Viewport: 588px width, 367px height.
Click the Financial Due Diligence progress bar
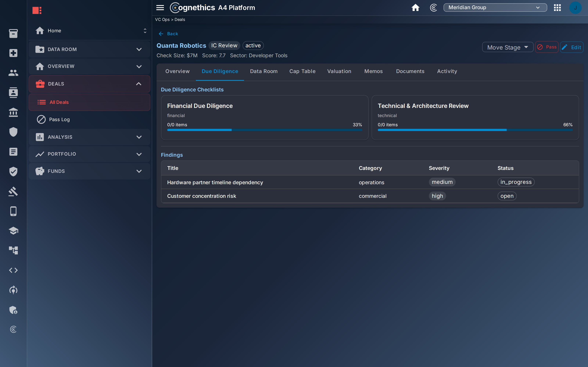264,130
